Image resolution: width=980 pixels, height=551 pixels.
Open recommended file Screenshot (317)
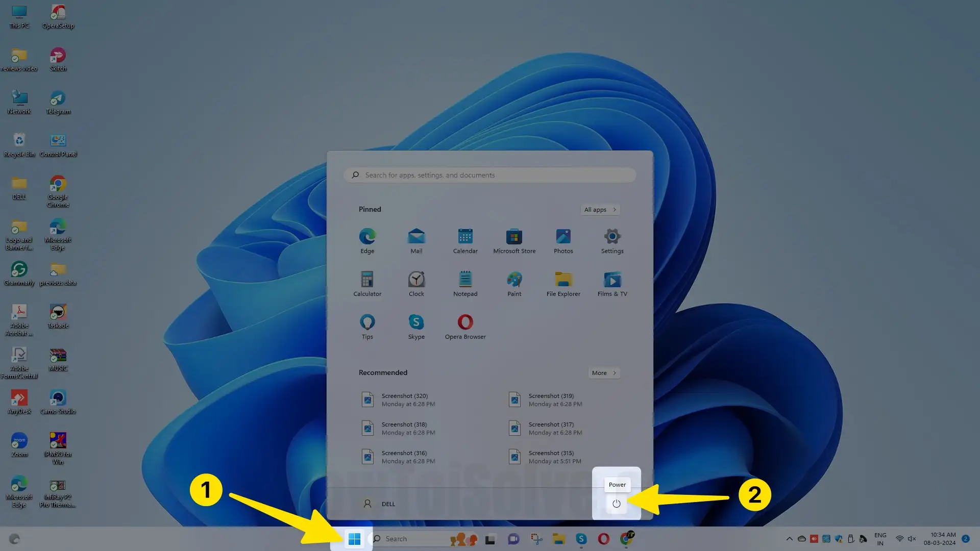(x=546, y=429)
